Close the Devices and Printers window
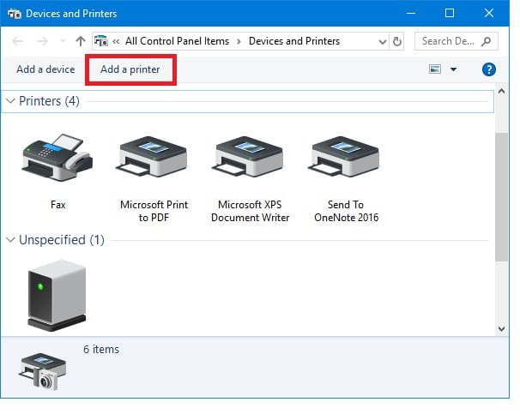 click(489, 13)
